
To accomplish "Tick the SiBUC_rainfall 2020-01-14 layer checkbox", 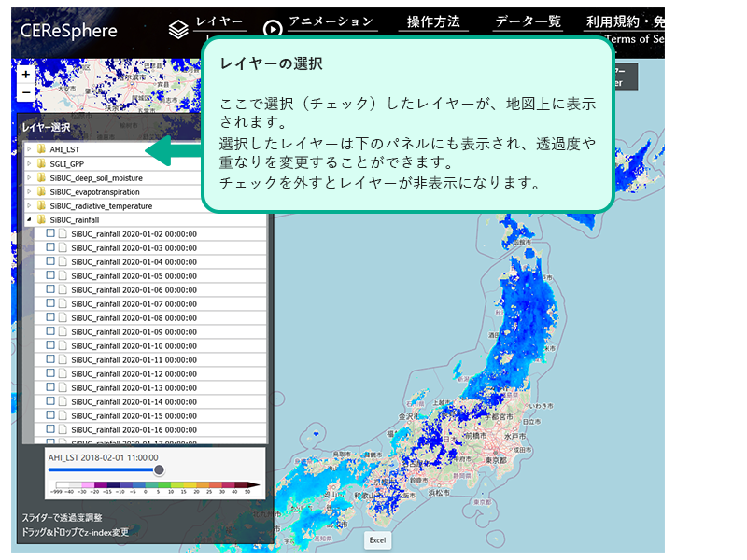I will click(x=50, y=401).
